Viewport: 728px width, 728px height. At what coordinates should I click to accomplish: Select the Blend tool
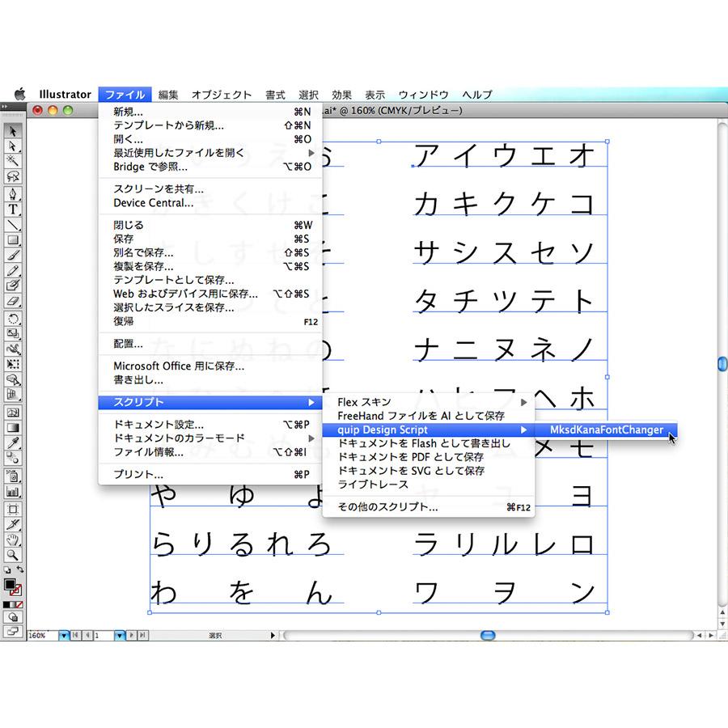[13, 459]
